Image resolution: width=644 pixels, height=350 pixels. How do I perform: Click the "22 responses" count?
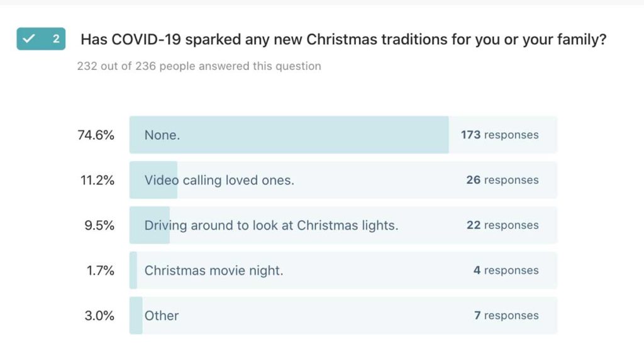[502, 225]
